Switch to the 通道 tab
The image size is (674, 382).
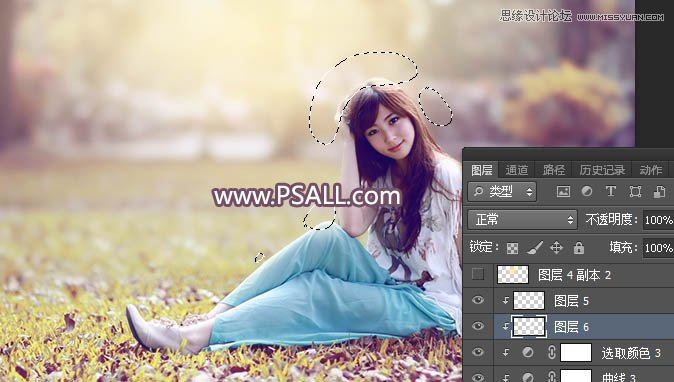[x=517, y=170]
